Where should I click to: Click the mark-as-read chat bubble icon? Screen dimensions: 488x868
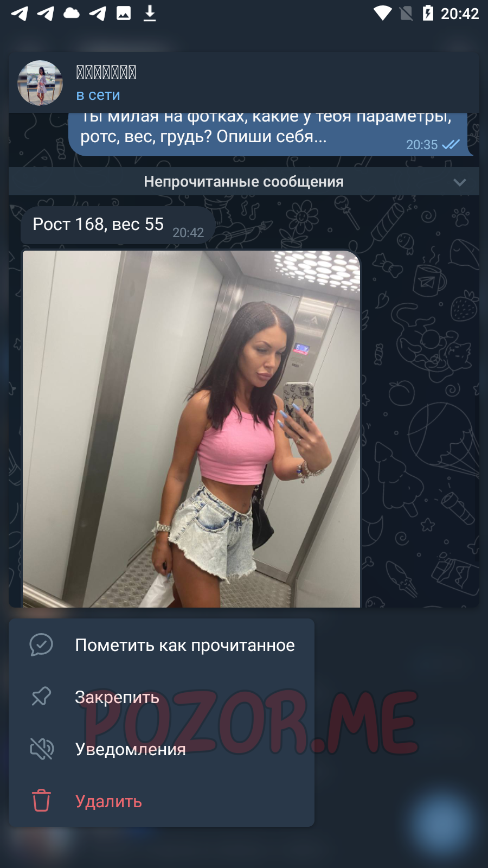coord(41,645)
